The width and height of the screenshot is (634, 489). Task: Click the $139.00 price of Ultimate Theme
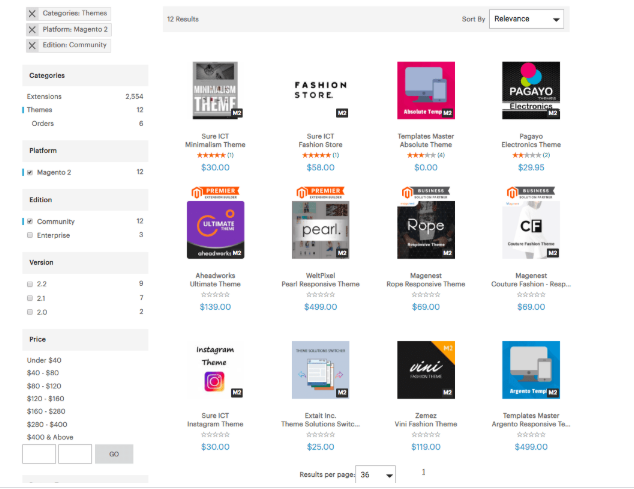(215, 307)
